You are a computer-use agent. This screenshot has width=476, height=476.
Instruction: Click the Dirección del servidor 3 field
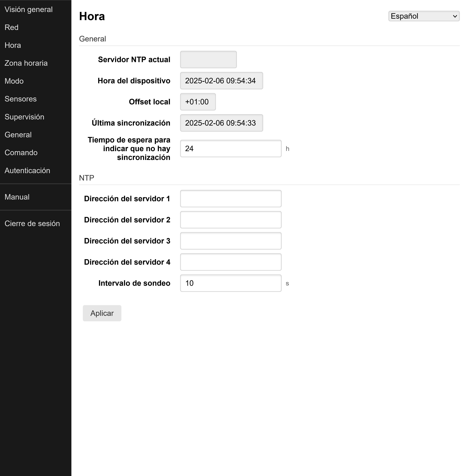(230, 241)
